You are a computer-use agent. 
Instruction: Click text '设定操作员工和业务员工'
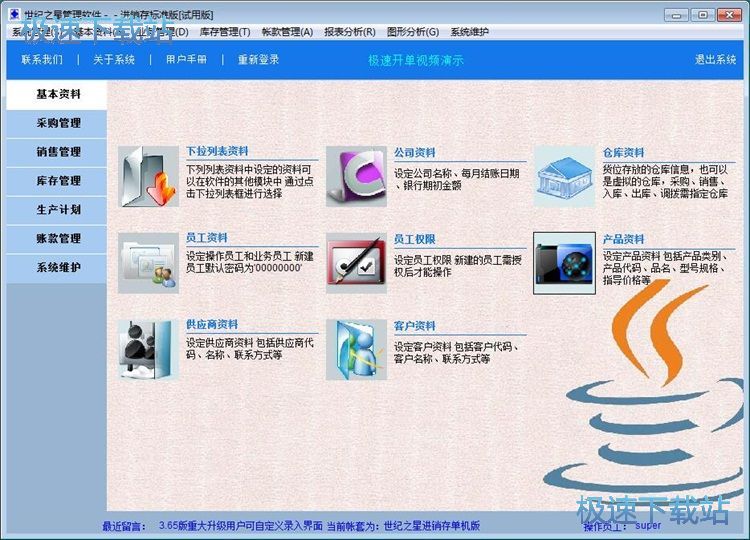pyautogui.click(x=239, y=256)
